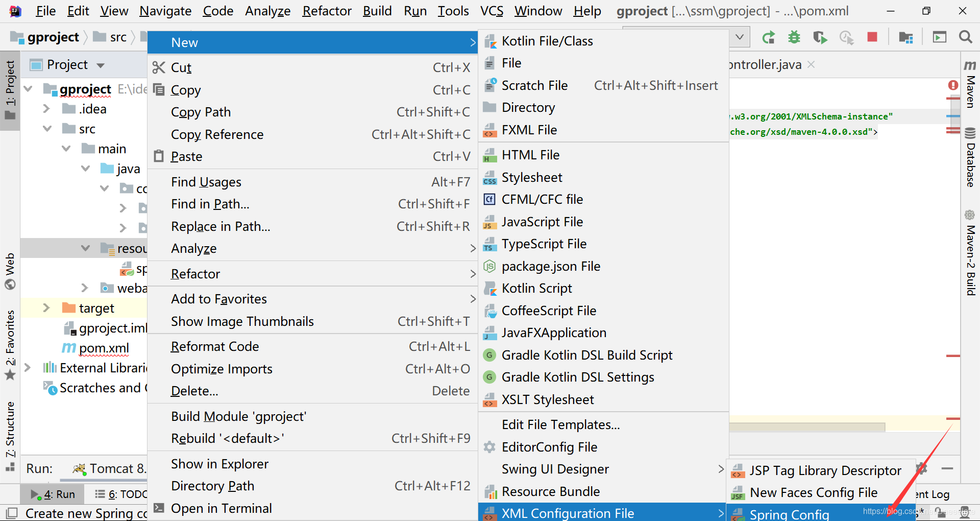Open XML Configuration File submenu

coord(603,512)
